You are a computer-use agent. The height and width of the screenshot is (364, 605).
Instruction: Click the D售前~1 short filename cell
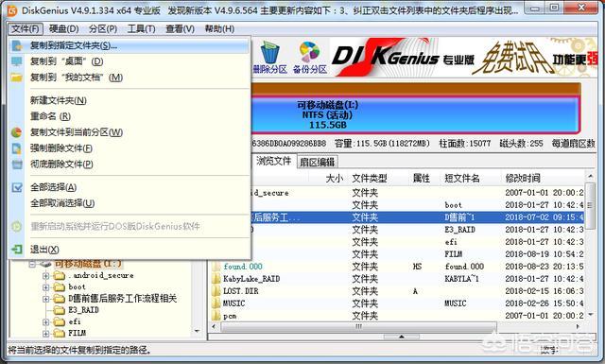[459, 217]
